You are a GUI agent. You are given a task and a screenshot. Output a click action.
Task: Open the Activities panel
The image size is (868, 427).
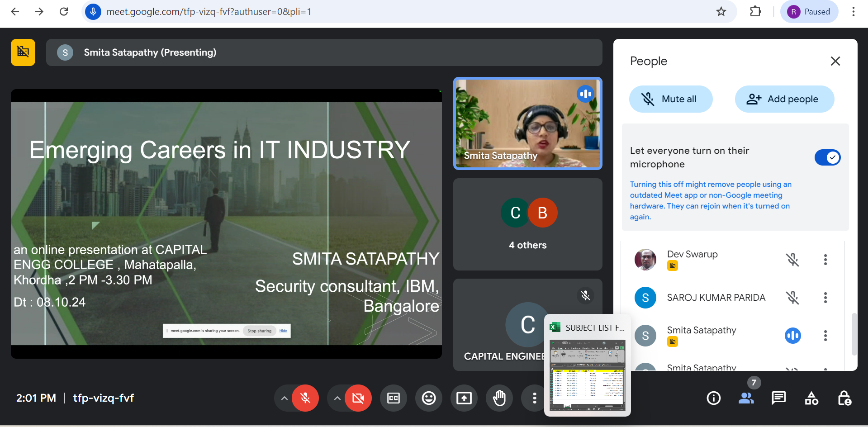tap(811, 398)
